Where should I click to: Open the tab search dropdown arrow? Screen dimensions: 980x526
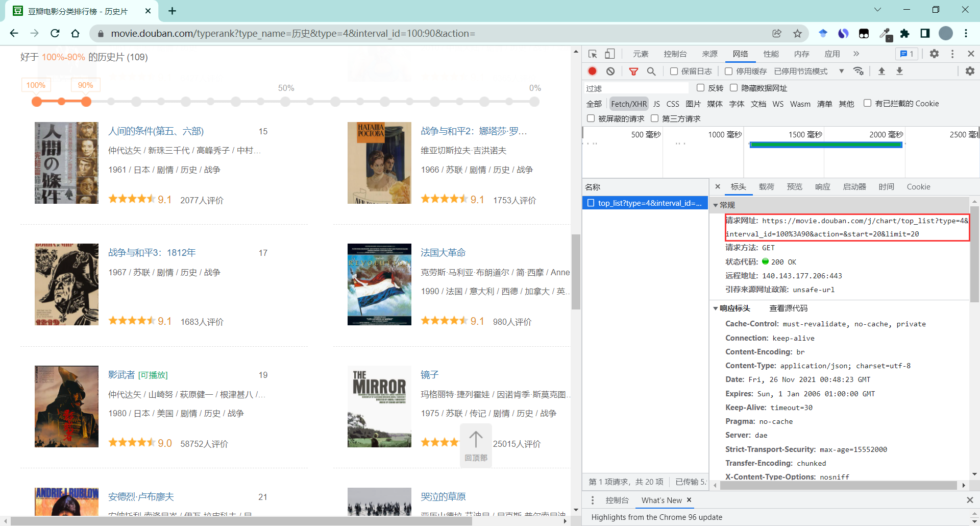[877, 10]
